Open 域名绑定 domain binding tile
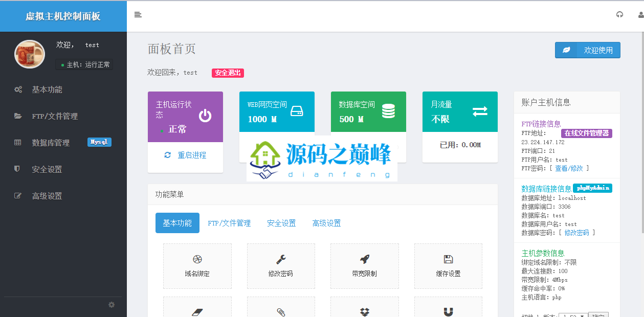This screenshot has height=317, width=644. [197, 266]
